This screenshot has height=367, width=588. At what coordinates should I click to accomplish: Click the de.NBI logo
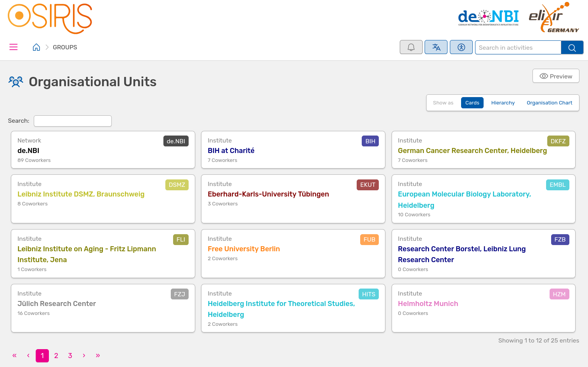tap(488, 17)
